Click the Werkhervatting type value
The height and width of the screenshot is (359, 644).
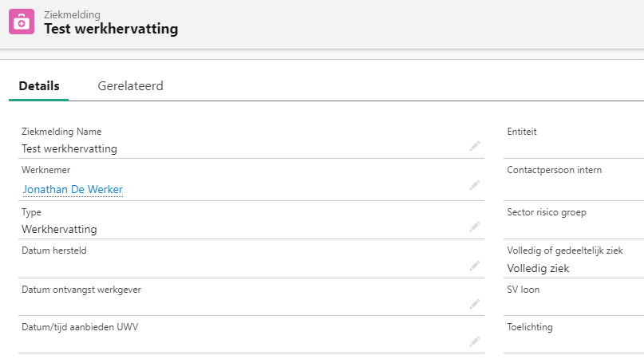point(59,229)
